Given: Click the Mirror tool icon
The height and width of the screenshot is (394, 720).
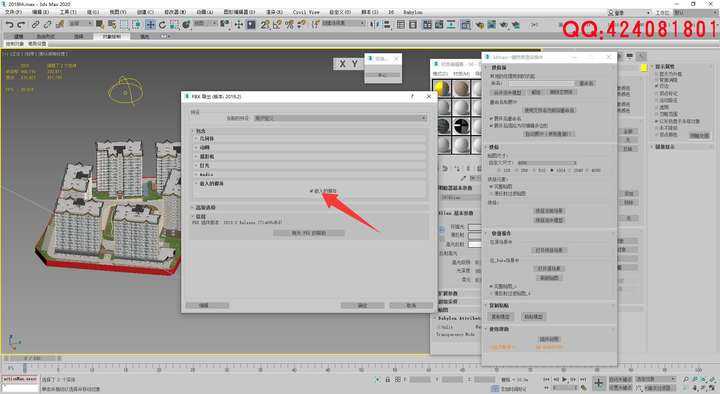Looking at the screenshot, I should [x=375, y=25].
